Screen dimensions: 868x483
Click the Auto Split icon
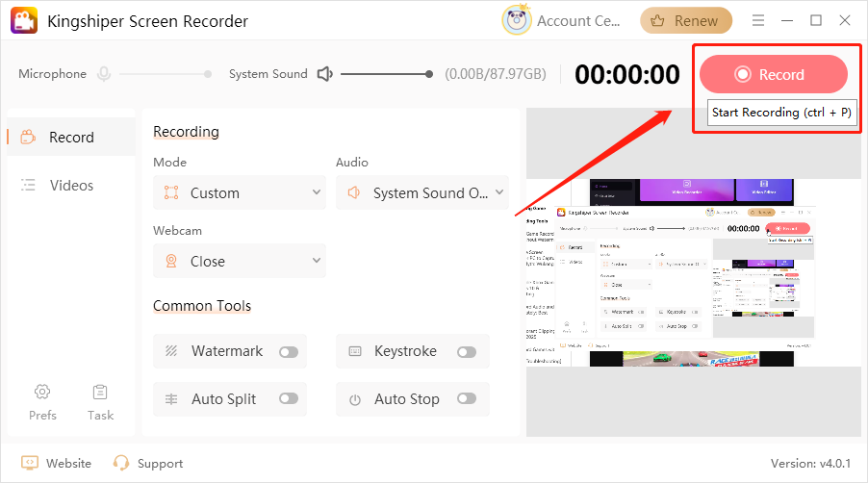[x=171, y=399]
